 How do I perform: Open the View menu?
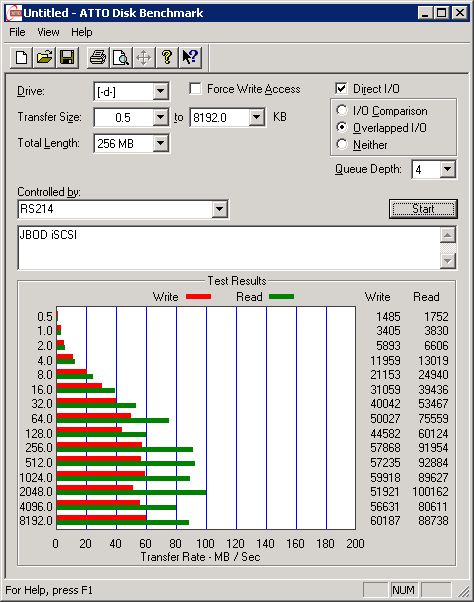click(48, 32)
